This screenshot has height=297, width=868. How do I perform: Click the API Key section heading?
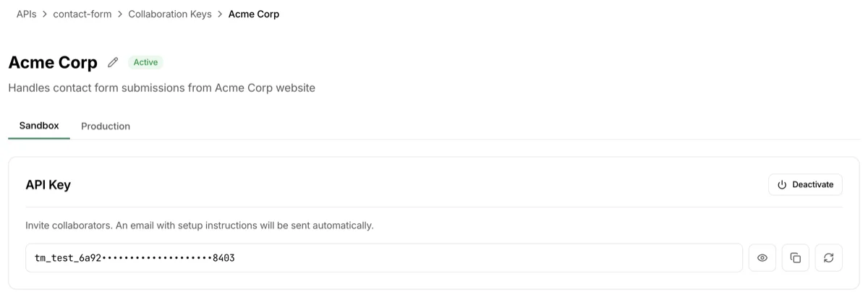coord(48,185)
